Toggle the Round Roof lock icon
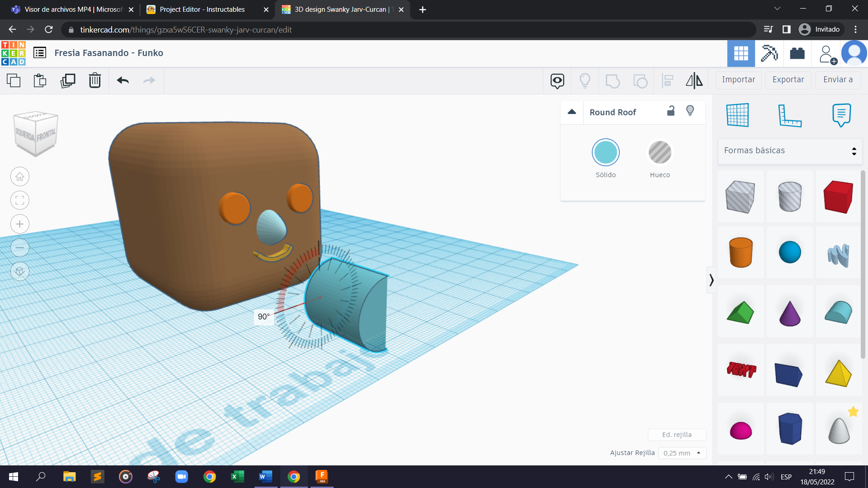This screenshot has height=488, width=868. click(x=671, y=111)
